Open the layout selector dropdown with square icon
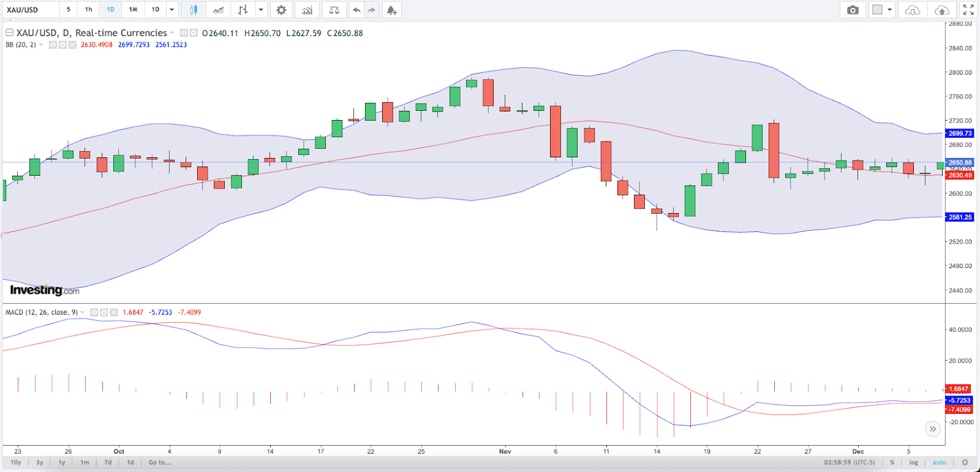The width and height of the screenshot is (980, 472). pyautogui.click(x=882, y=10)
